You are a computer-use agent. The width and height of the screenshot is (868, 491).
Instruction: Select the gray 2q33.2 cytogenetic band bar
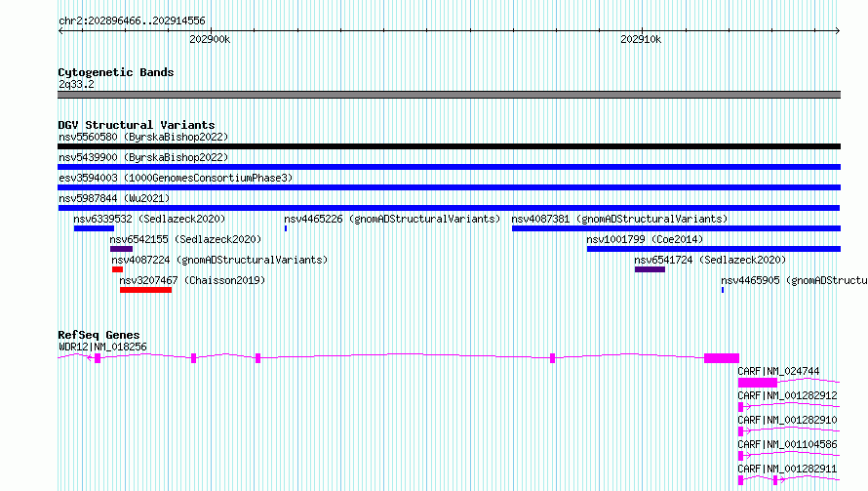pyautogui.click(x=449, y=95)
